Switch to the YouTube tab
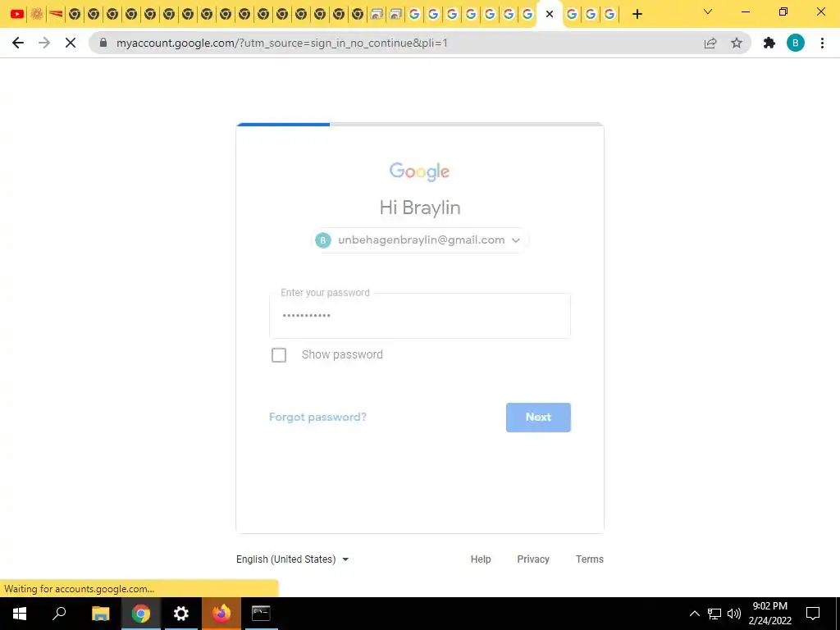The image size is (840, 630). (17, 14)
